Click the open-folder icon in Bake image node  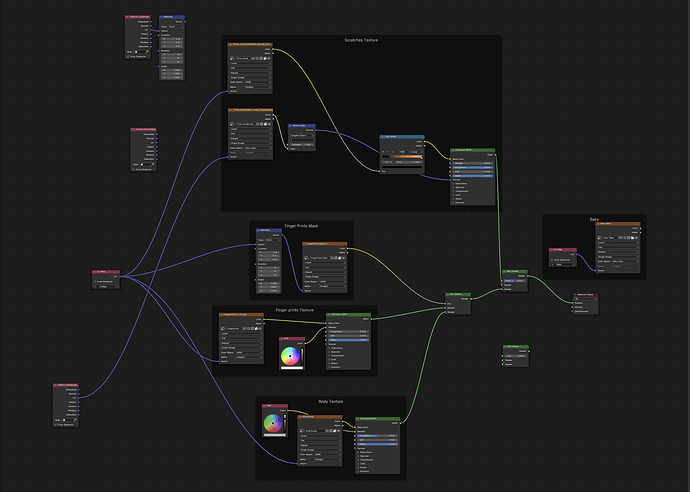(x=632, y=238)
